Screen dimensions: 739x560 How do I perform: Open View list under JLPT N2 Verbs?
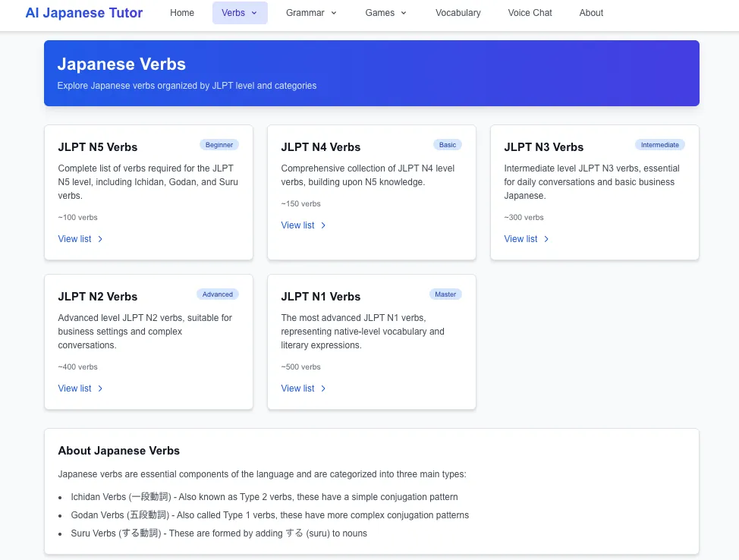click(x=80, y=389)
